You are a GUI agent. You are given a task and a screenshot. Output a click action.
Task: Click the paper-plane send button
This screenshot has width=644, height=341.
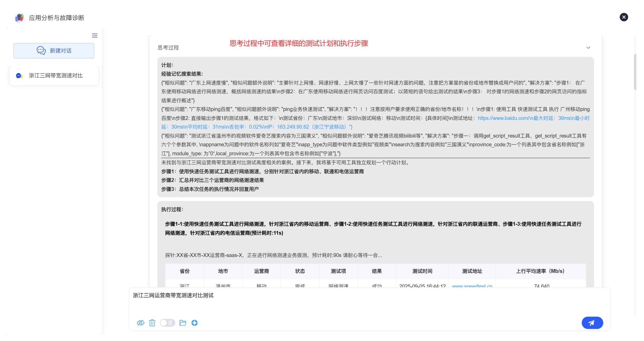tap(592, 323)
